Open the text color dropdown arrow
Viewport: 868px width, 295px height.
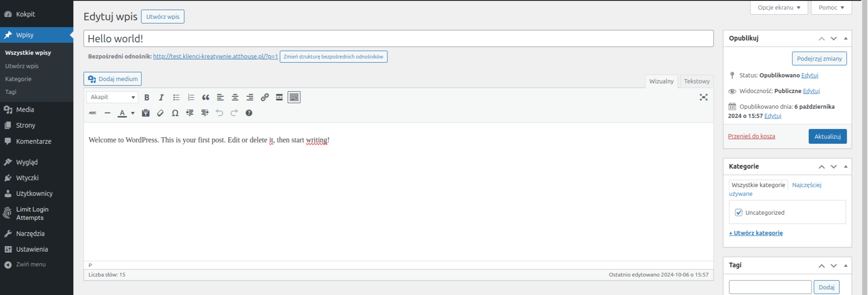(x=133, y=113)
